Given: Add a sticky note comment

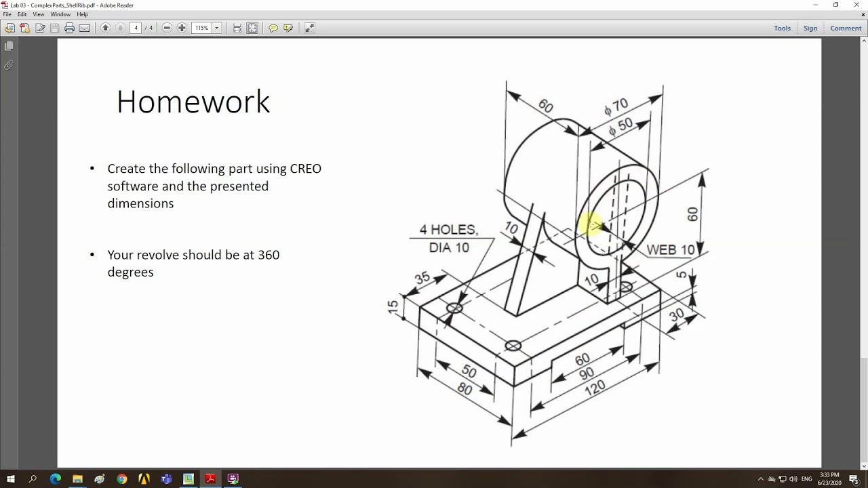Looking at the screenshot, I should pos(273,28).
